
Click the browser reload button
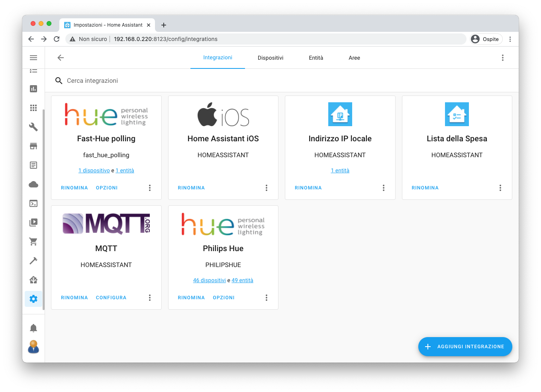(57, 39)
